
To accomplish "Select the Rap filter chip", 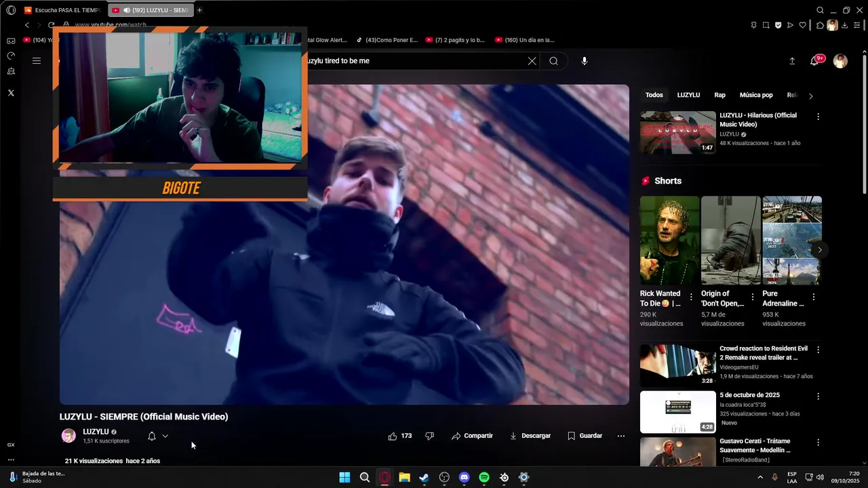I will [x=719, y=96].
